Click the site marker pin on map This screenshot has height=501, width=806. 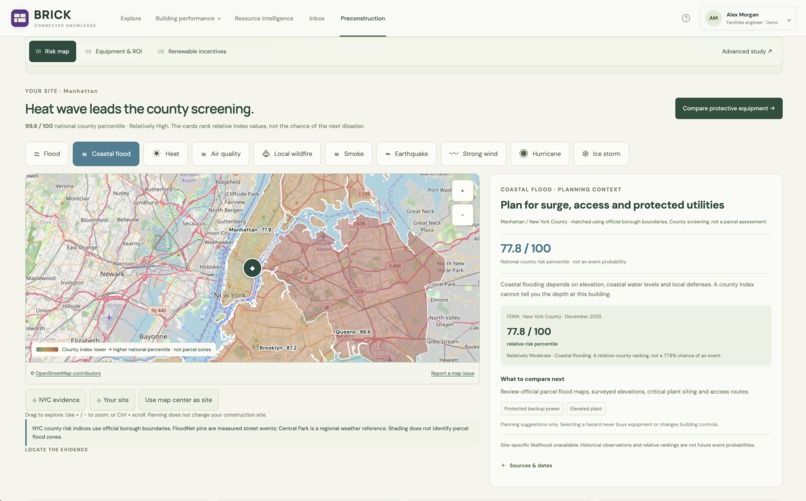pos(252,268)
